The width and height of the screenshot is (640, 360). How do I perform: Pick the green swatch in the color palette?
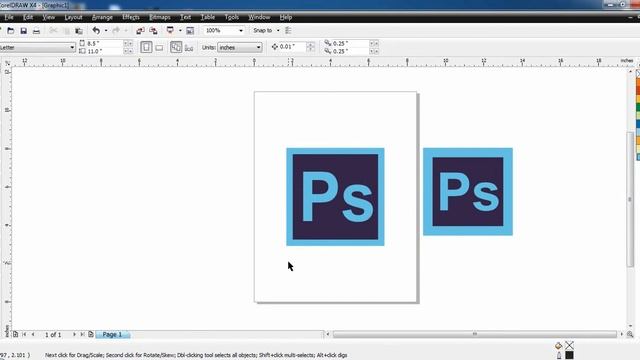(x=638, y=107)
